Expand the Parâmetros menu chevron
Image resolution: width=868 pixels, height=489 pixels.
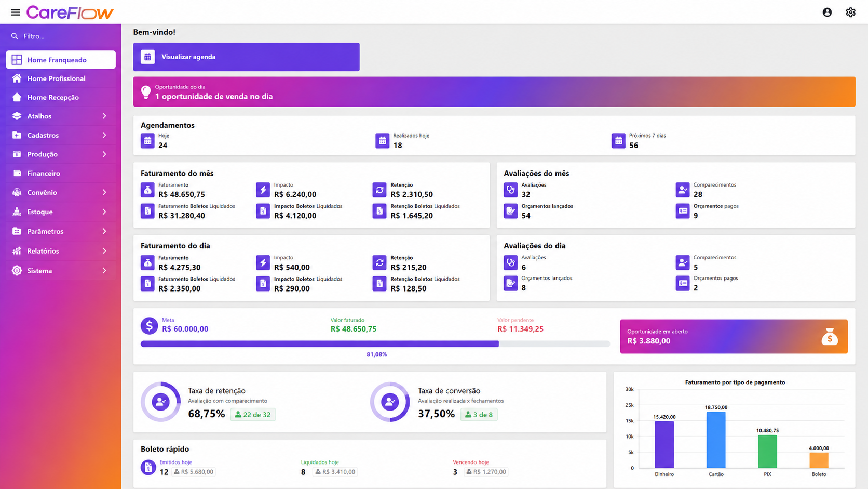click(x=104, y=231)
